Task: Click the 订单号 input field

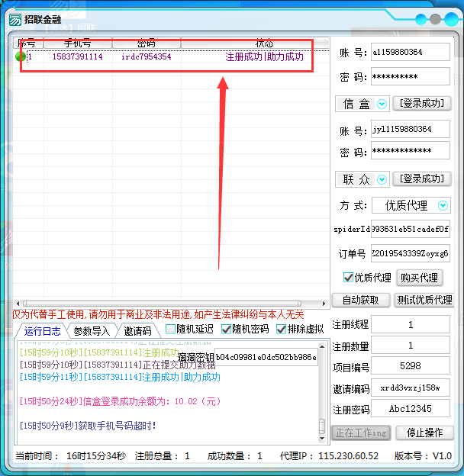Action: tap(411, 253)
